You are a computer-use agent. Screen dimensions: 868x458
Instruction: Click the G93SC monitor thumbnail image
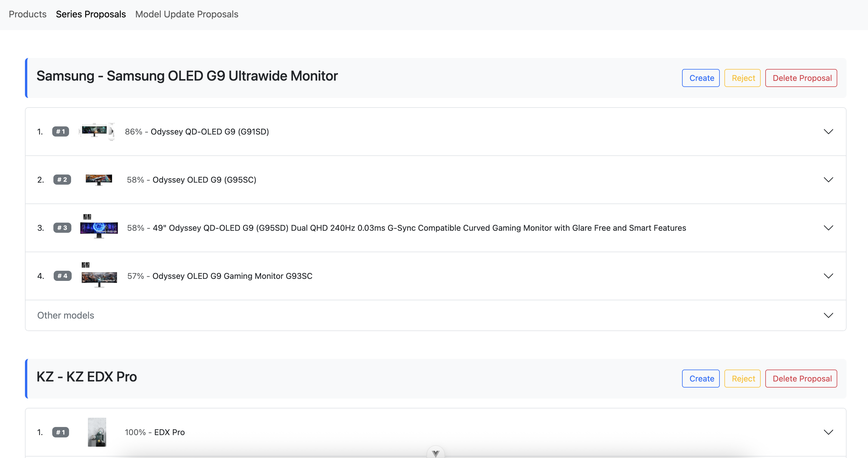pyautogui.click(x=99, y=277)
